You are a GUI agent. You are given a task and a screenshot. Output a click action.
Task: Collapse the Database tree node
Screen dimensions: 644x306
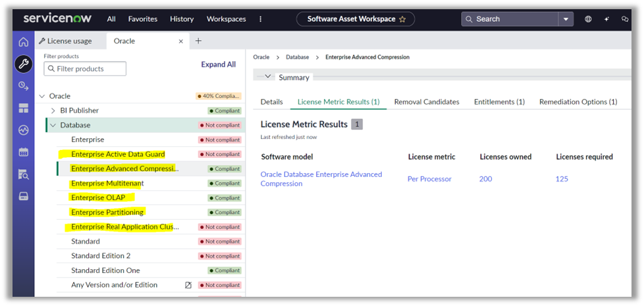pos(53,125)
